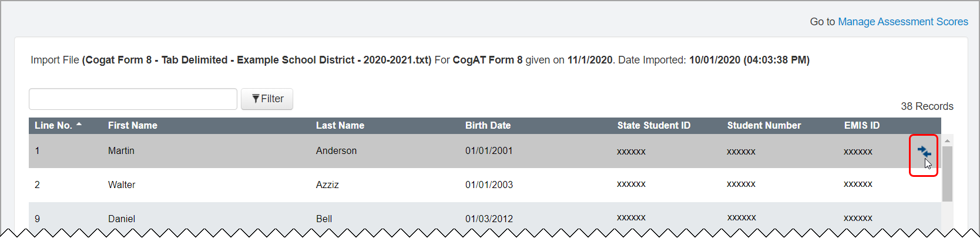This screenshot has height=238, width=980.
Task: Select the Walter Azziz row by first name
Action: (122, 185)
